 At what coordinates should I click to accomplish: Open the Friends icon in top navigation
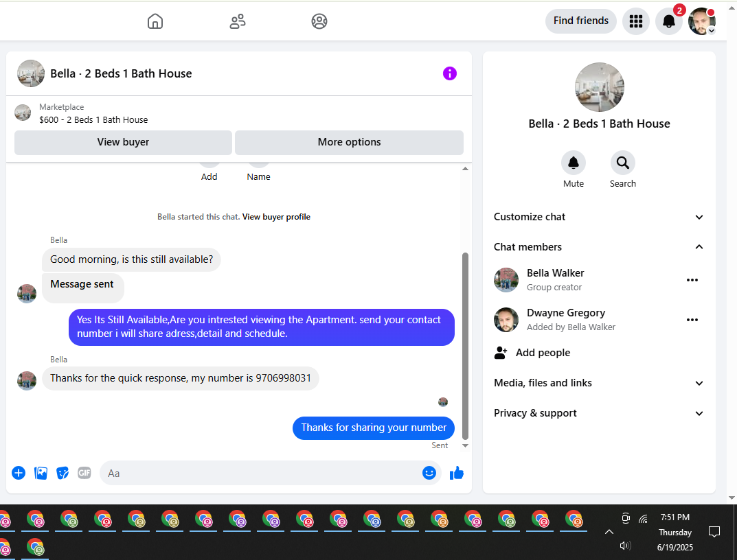238,21
